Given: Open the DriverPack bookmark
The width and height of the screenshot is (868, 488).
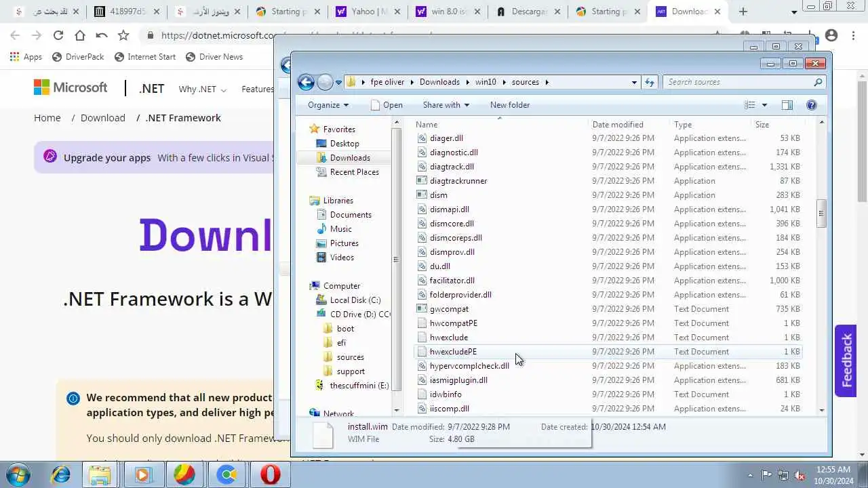Looking at the screenshot, I should point(77,57).
